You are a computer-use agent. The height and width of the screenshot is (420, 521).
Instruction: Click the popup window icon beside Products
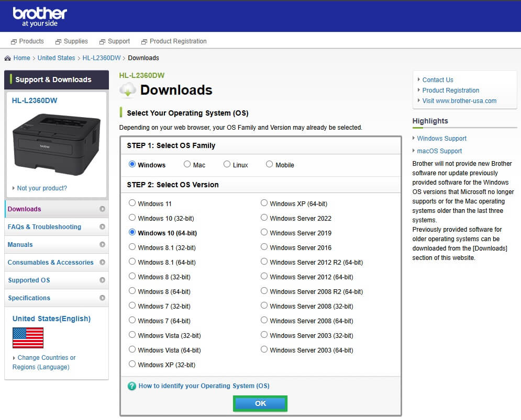pos(14,41)
